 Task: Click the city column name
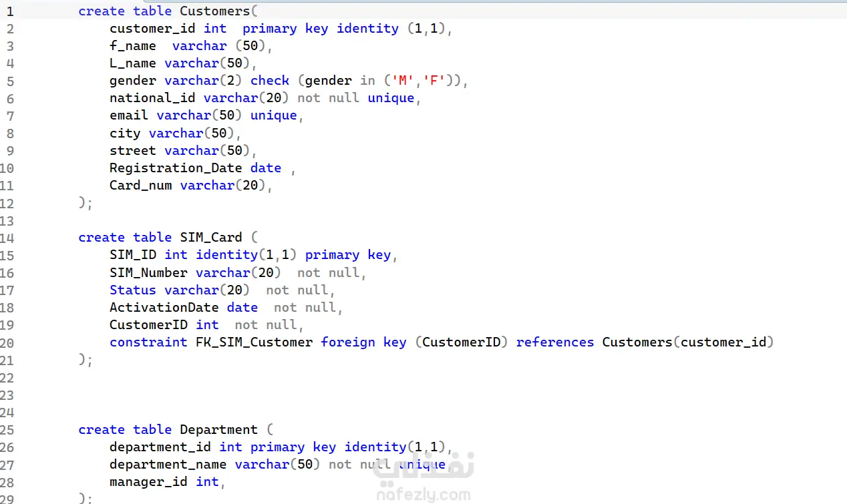click(125, 133)
